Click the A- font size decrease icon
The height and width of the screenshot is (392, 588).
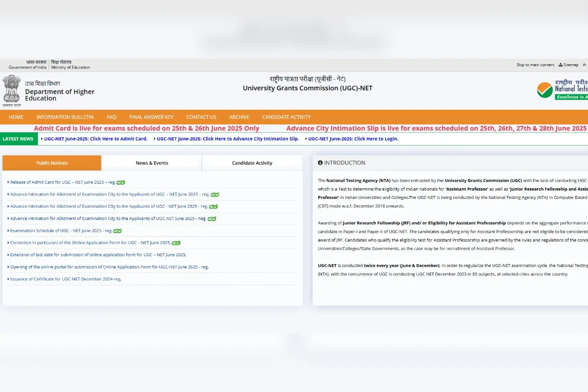click(x=584, y=64)
